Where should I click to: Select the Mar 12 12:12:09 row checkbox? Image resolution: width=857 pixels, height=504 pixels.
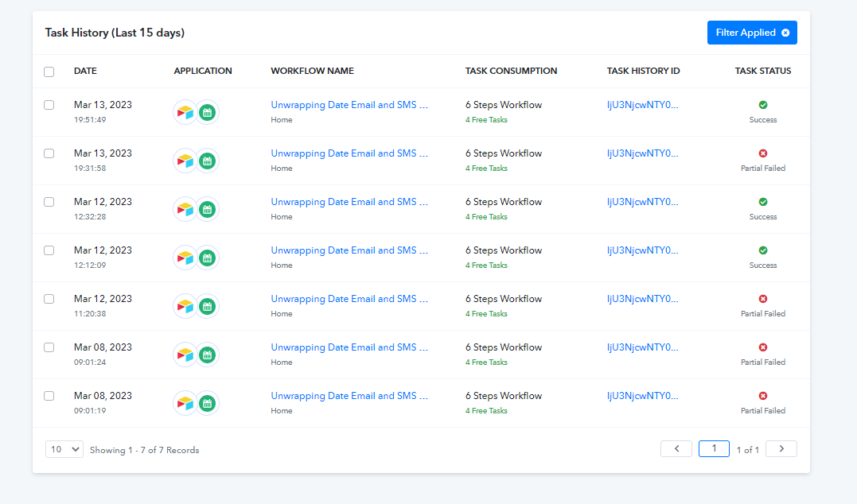(49, 250)
